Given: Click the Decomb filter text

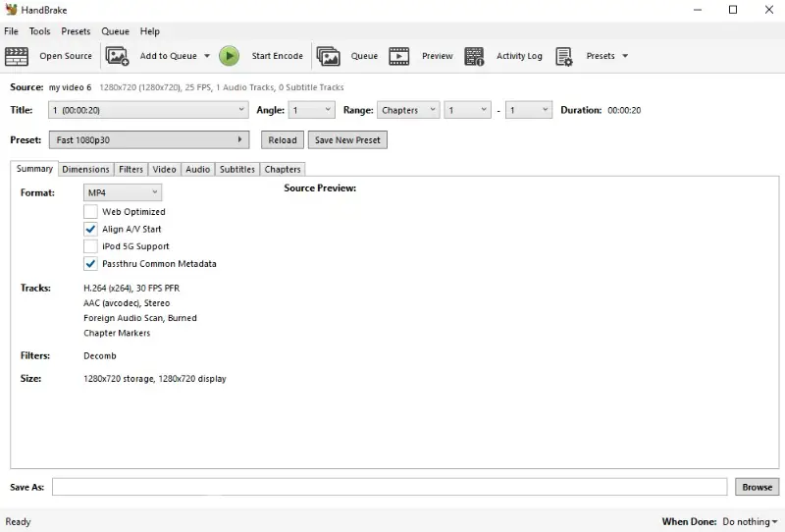Looking at the screenshot, I should click(100, 355).
